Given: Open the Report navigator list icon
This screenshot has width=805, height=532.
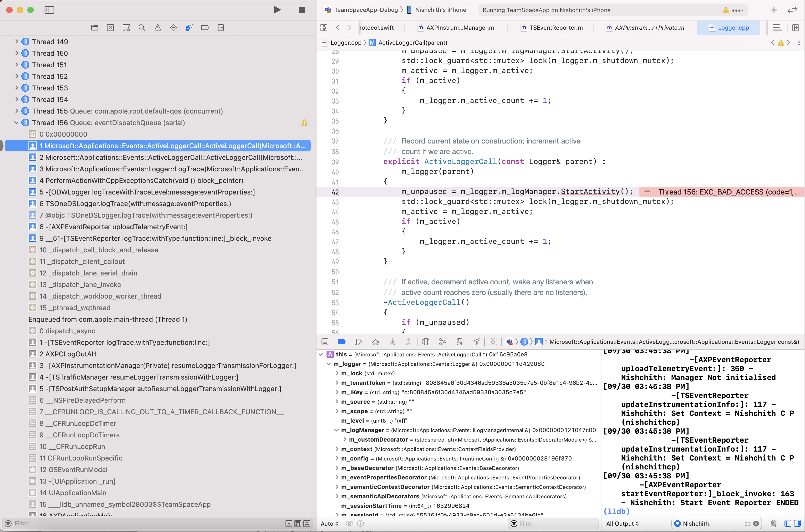Looking at the screenshot, I should (221, 28).
